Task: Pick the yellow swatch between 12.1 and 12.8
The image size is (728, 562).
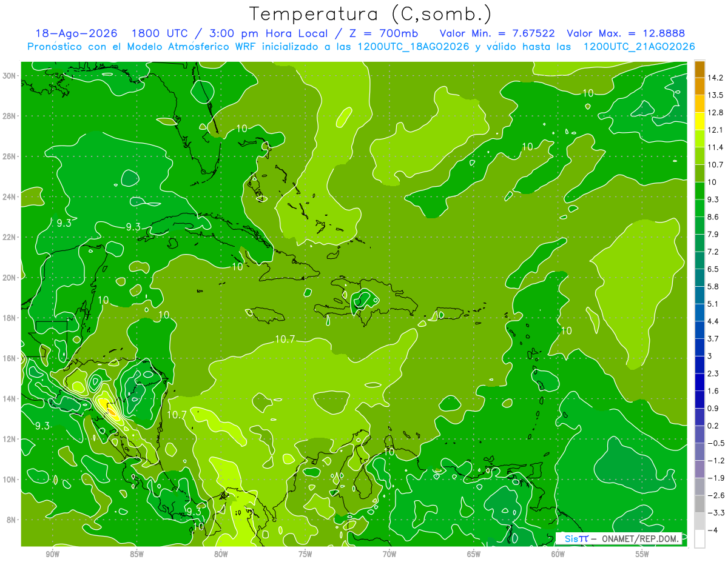Action: pos(699,121)
